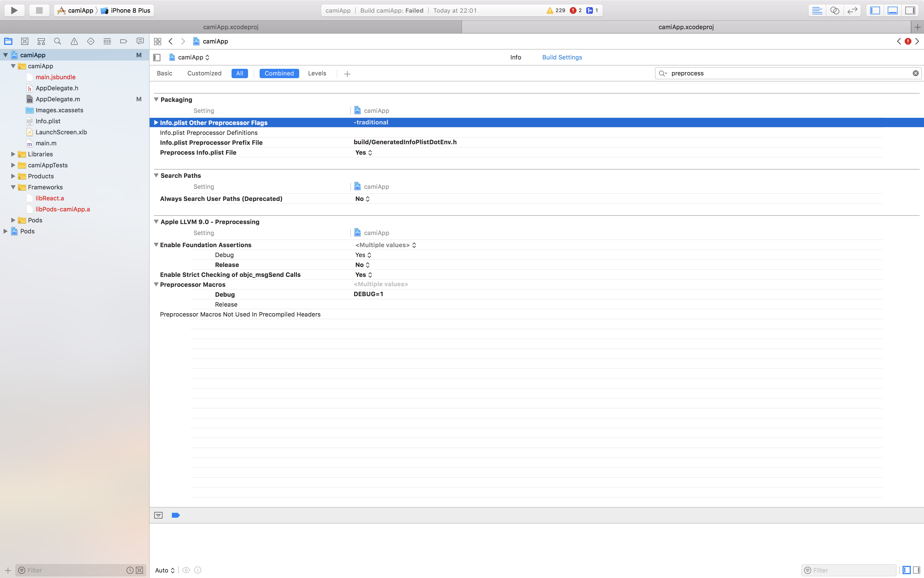The image size is (924, 578).
Task: Select iPhone 8 Plus run destination
Action: 126,10
